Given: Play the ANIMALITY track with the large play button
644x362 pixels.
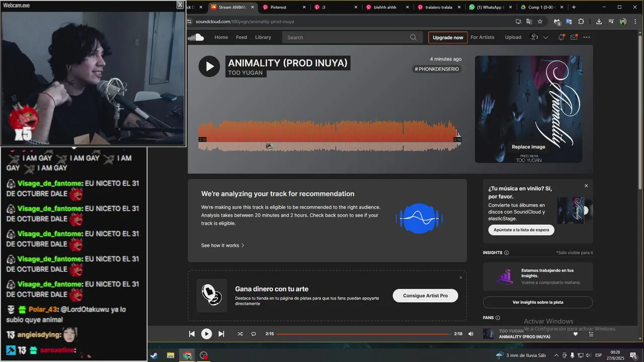Looking at the screenshot, I should point(209,66).
